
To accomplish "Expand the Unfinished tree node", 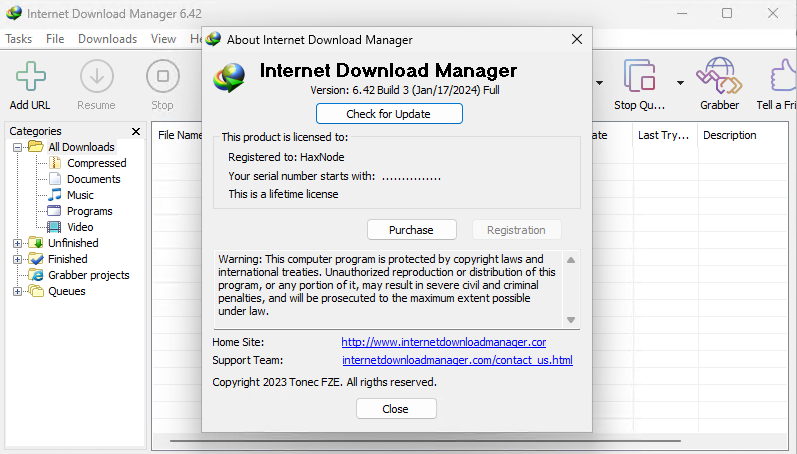I will coord(17,243).
